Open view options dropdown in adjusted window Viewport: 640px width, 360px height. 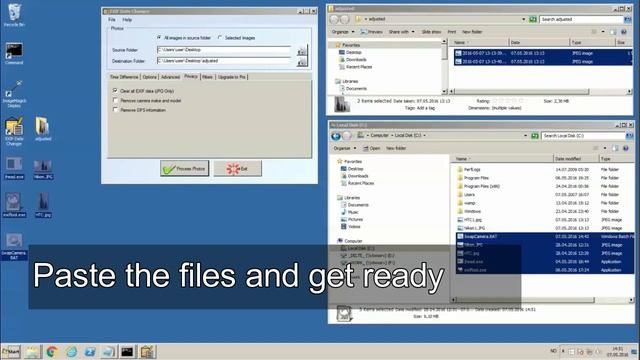click(603, 32)
